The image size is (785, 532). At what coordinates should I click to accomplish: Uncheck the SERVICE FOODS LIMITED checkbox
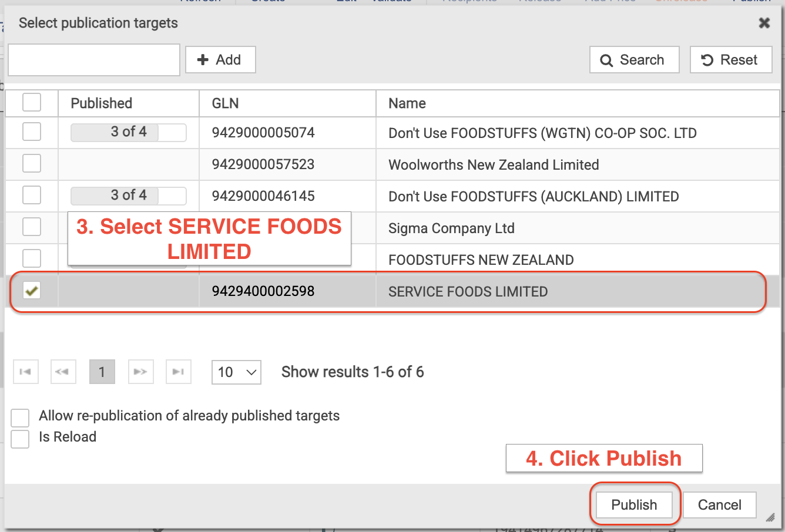pos(32,290)
